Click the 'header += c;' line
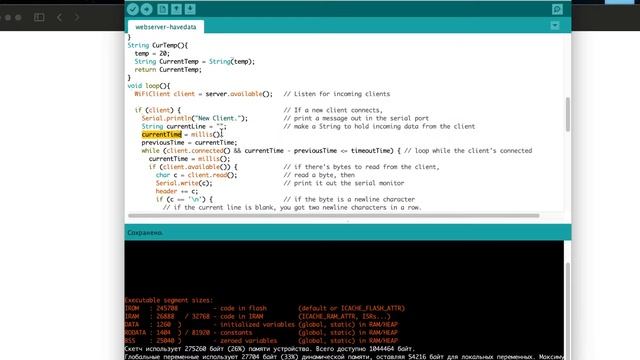Viewport: 640px width, 360px height. 177,191
